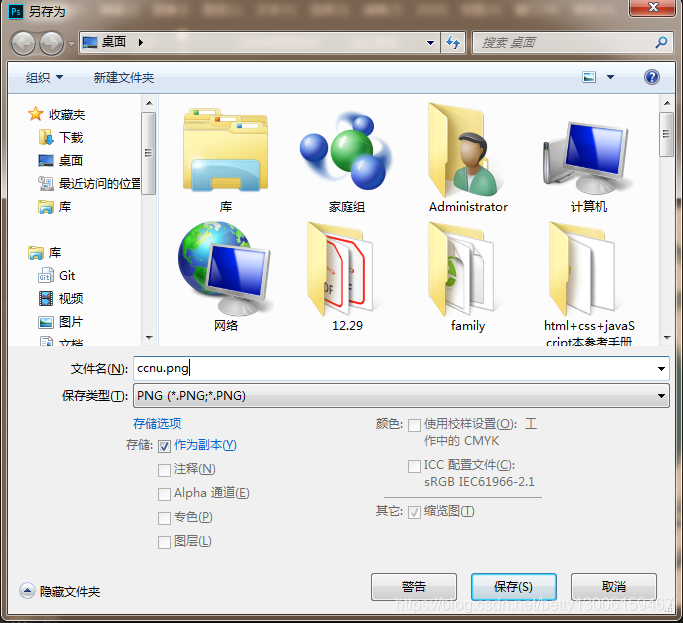Open the file name dropdown arrow
This screenshot has height=623, width=683.
coord(661,369)
